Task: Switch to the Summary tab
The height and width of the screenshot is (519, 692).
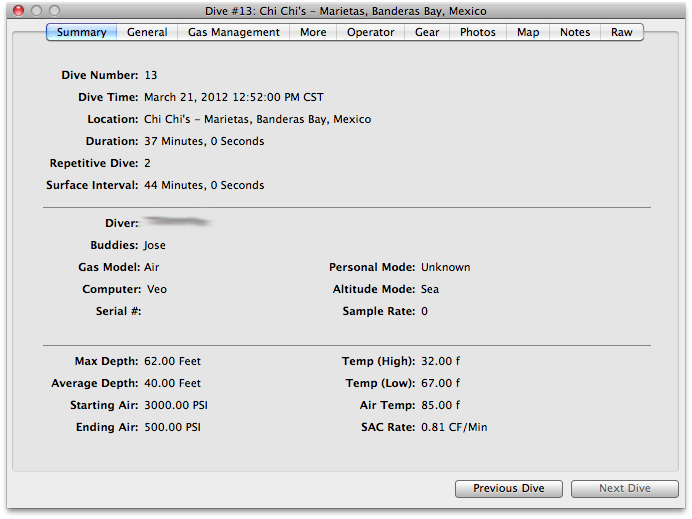Action: (x=81, y=32)
